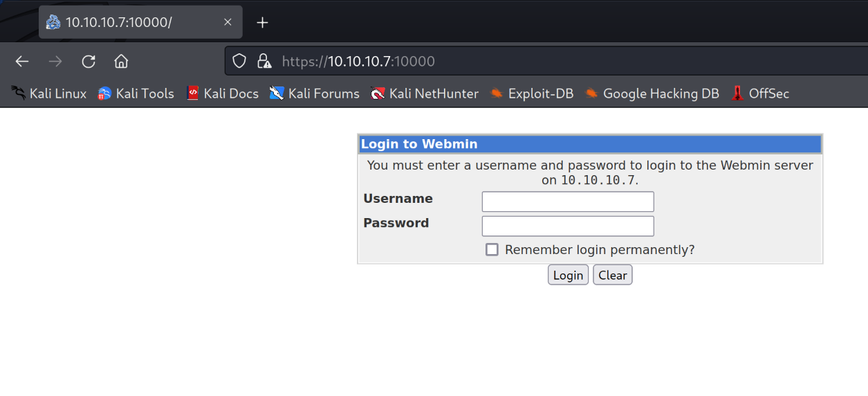The image size is (868, 396).
Task: Open the Kali Linux bookmark
Action: (49, 93)
